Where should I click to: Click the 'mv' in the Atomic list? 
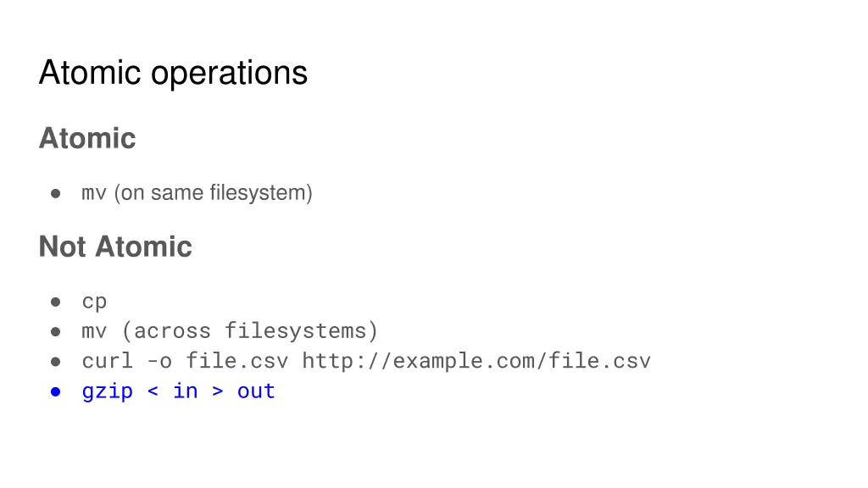point(94,194)
